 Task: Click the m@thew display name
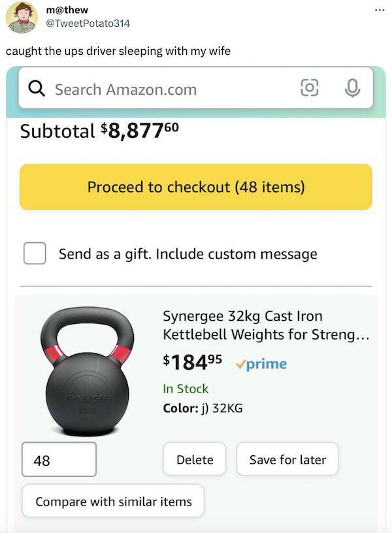tap(67, 10)
